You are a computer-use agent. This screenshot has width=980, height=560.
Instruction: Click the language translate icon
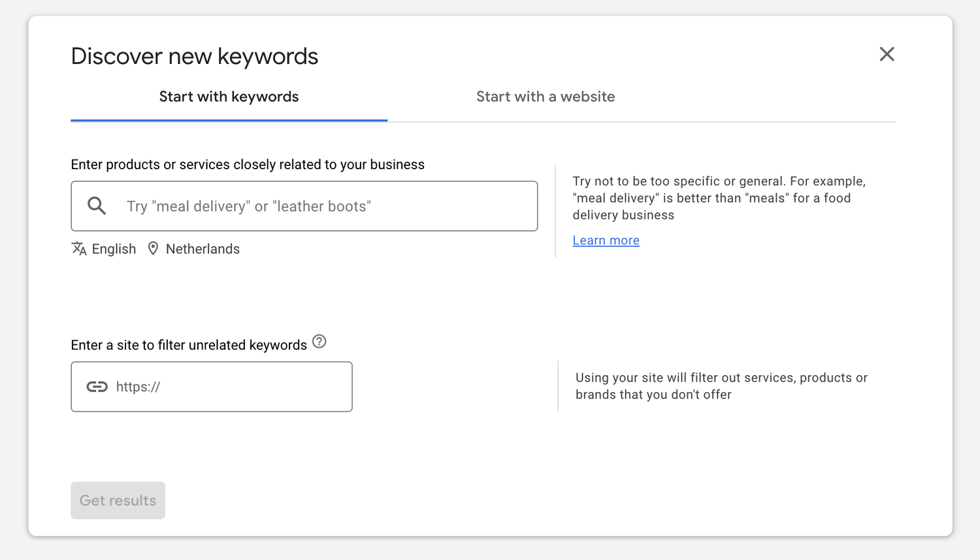click(78, 248)
